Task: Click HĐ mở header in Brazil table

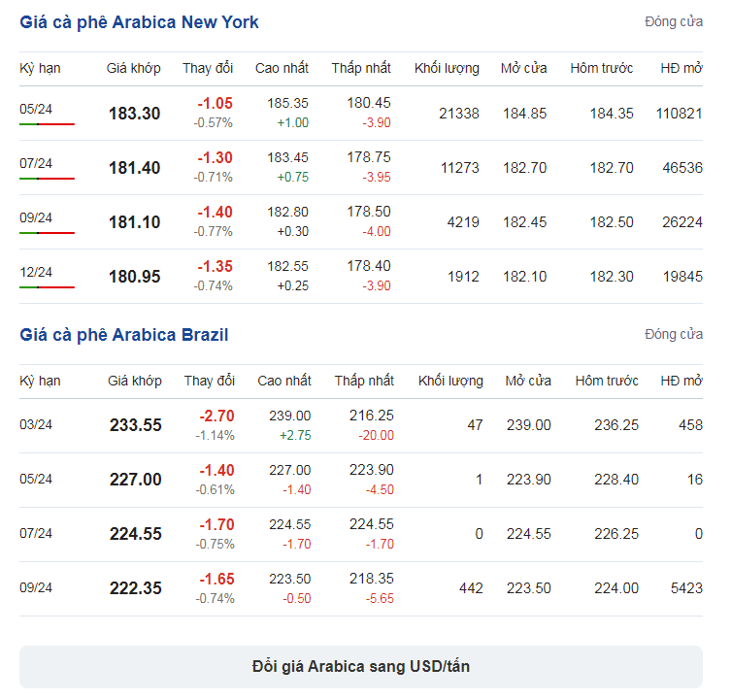Action: click(x=681, y=381)
